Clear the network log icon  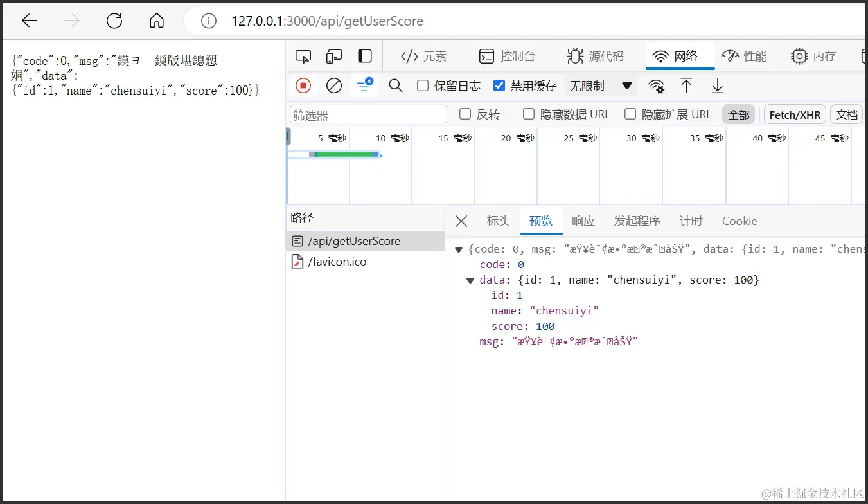coord(334,85)
